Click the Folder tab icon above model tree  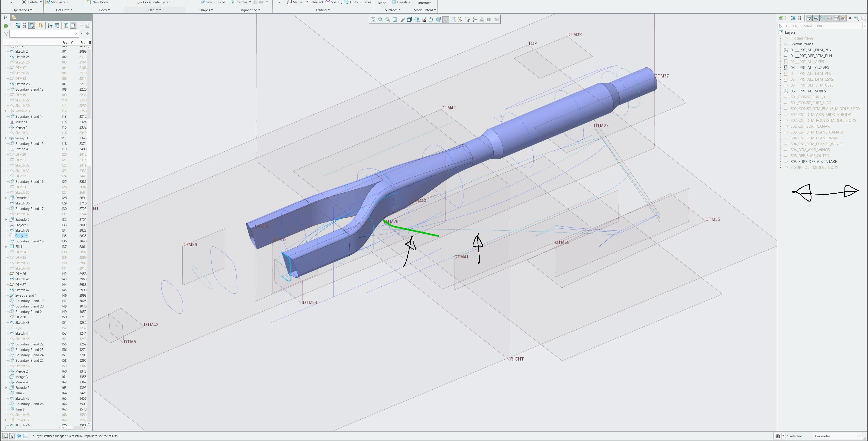(14, 17)
